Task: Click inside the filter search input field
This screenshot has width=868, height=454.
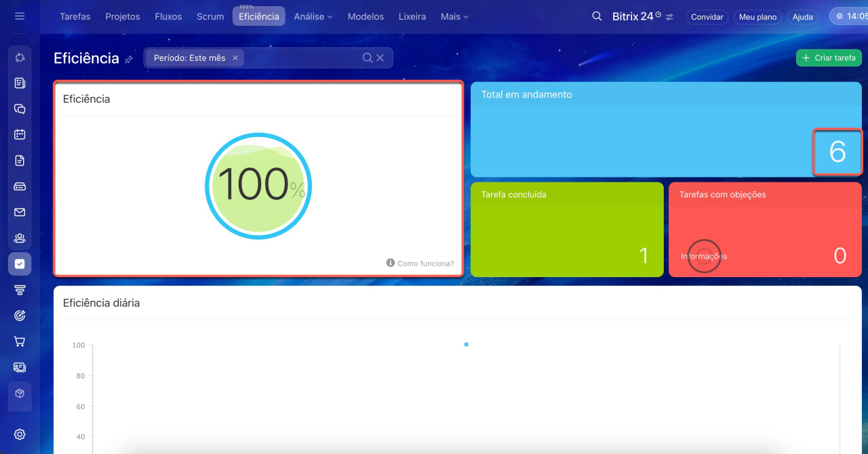Action: [x=302, y=58]
